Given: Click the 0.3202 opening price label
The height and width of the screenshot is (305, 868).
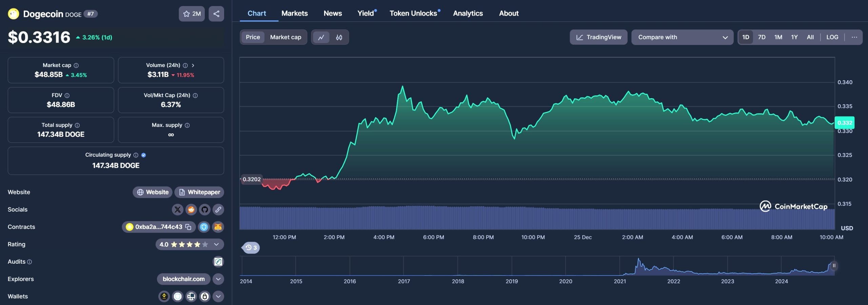Looking at the screenshot, I should 252,179.
